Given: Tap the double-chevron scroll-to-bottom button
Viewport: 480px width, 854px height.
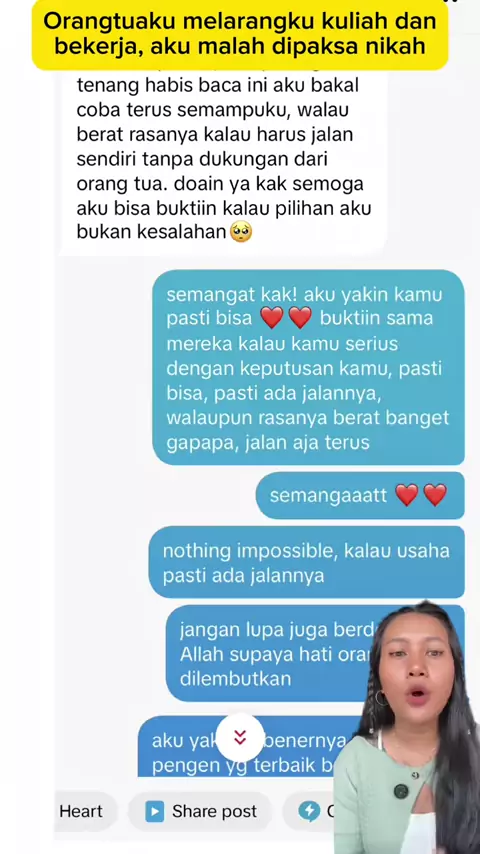Looking at the screenshot, I should (240, 737).
